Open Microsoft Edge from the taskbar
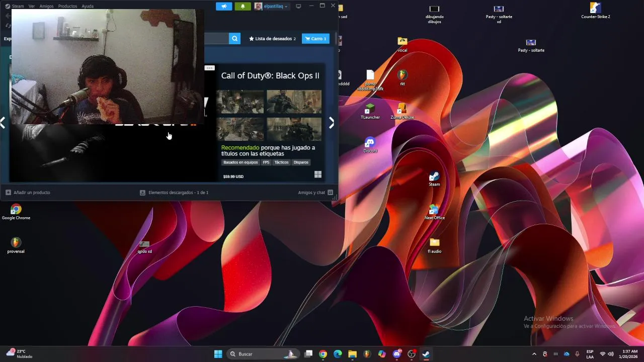Screen dimensions: 644x362 [338, 354]
